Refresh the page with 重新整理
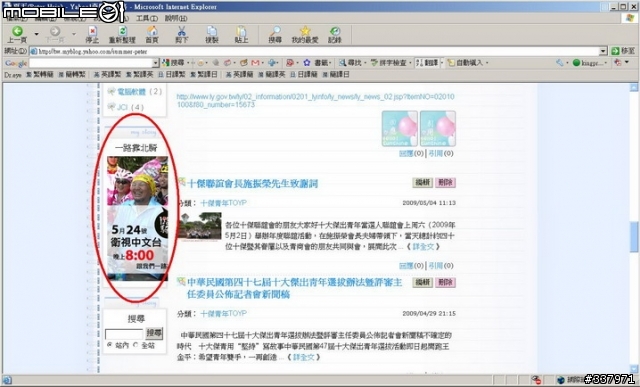The height and width of the screenshot is (387, 640). pos(122,35)
